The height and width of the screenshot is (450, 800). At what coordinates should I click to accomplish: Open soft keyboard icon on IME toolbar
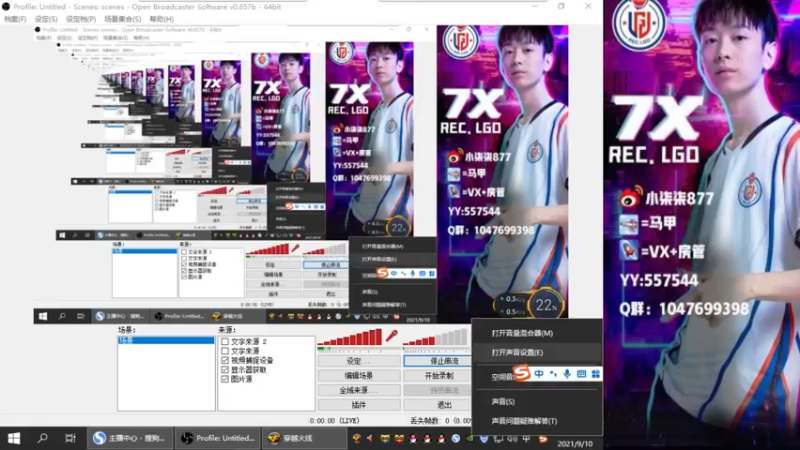(581, 374)
